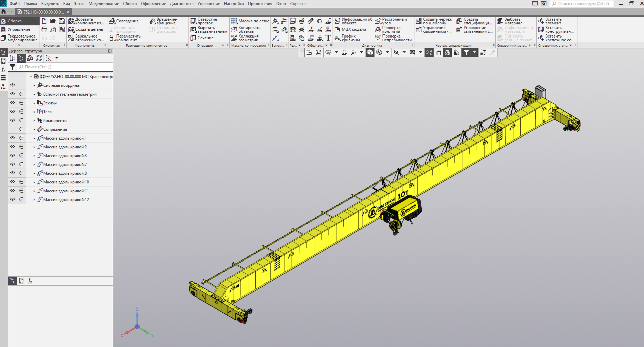Click the tree filter funnel icon

coord(13,67)
